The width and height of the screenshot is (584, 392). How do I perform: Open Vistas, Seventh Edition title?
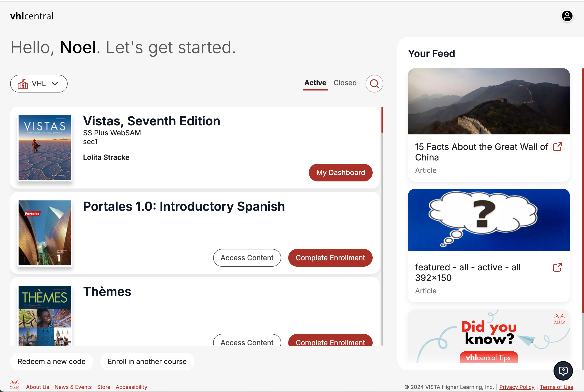152,121
